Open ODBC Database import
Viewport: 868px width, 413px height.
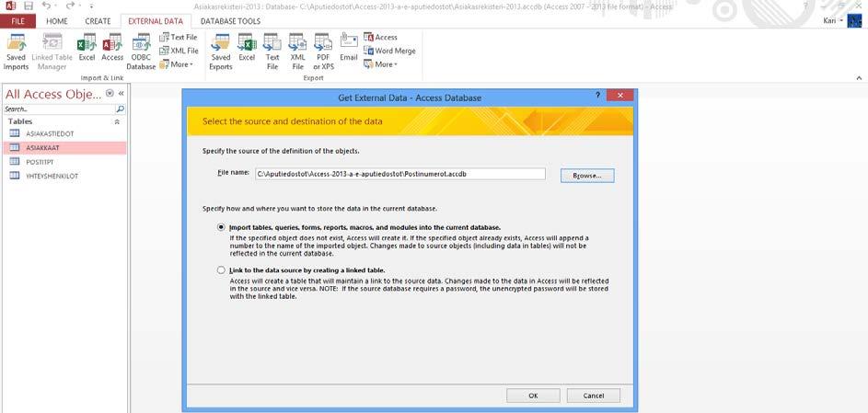(141, 52)
